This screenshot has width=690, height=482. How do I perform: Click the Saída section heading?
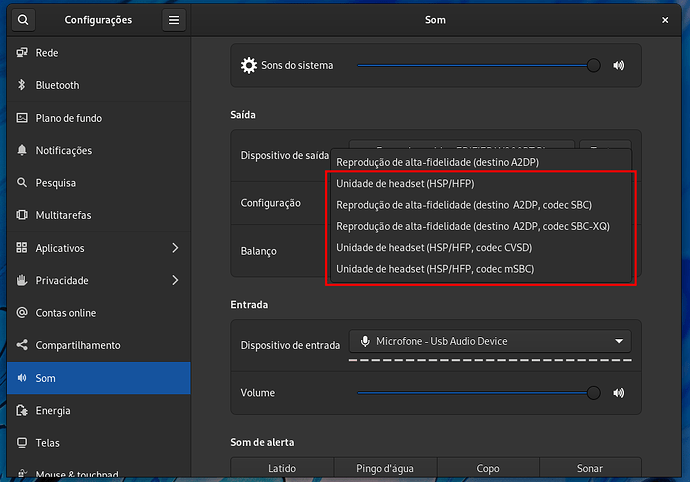pos(243,115)
